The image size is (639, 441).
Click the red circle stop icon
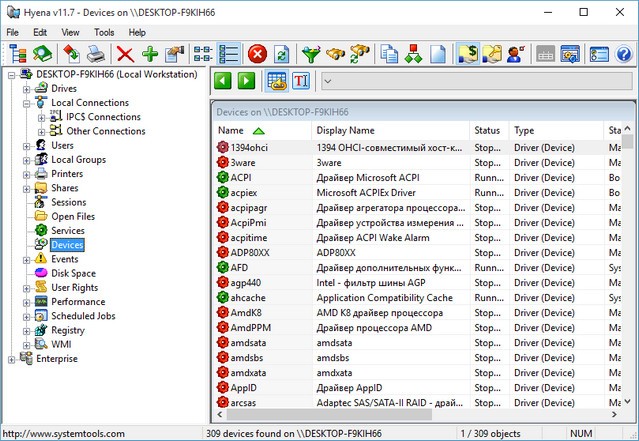click(x=257, y=54)
